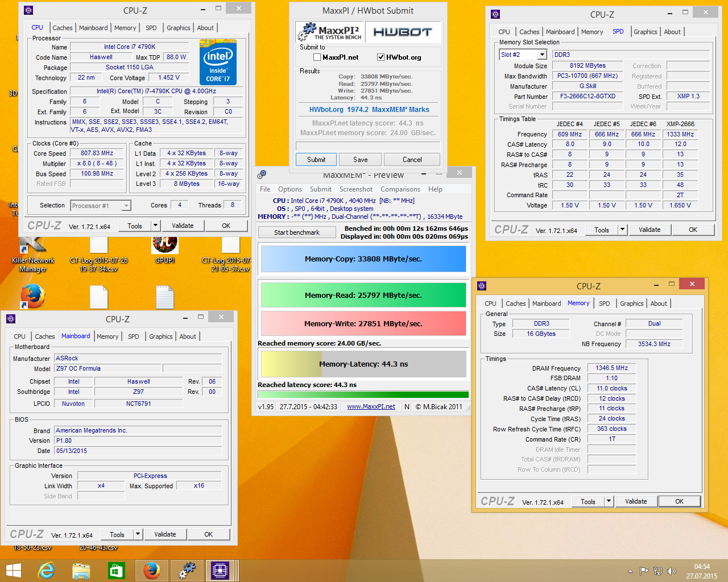Open the Action Center flag icon
The height and width of the screenshot is (582, 728).
(644, 571)
